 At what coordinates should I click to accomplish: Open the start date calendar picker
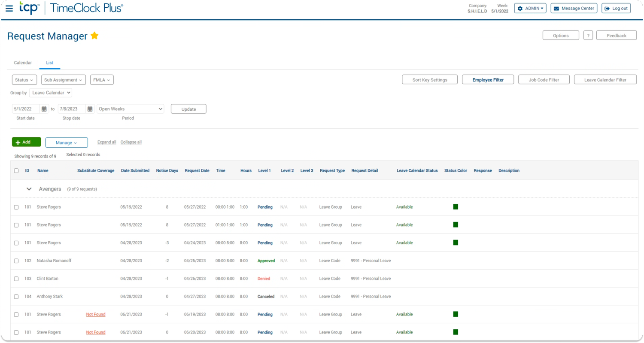44,109
